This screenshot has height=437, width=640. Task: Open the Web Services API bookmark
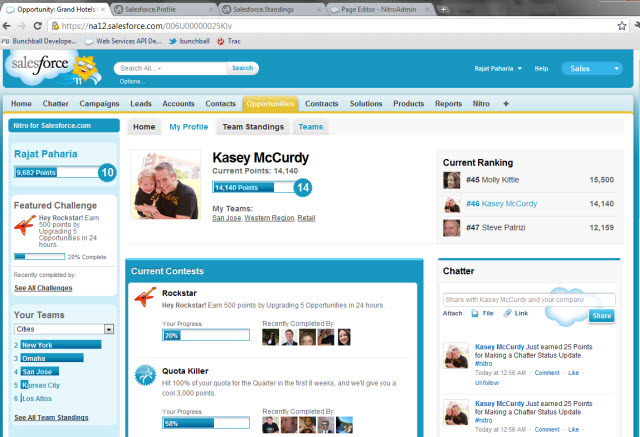(x=123, y=41)
